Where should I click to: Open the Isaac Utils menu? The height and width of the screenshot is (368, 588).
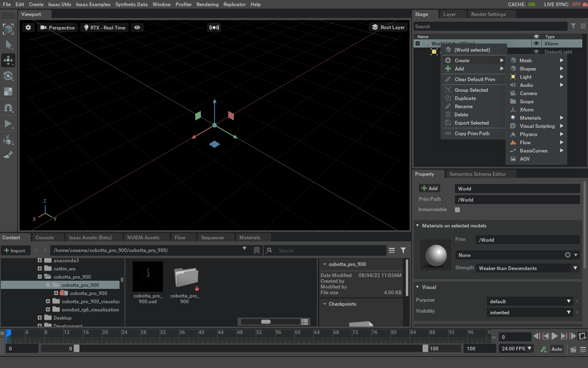point(60,5)
